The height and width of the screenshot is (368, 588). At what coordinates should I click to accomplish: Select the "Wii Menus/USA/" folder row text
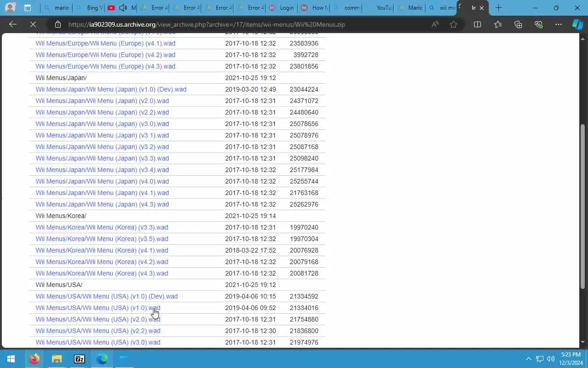click(59, 285)
